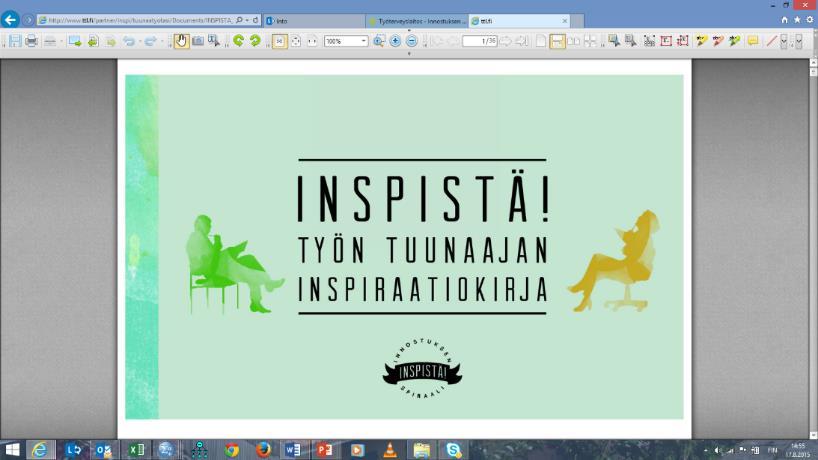Select the red line drawing tool
The height and width of the screenshot is (460, 818).
click(x=772, y=41)
